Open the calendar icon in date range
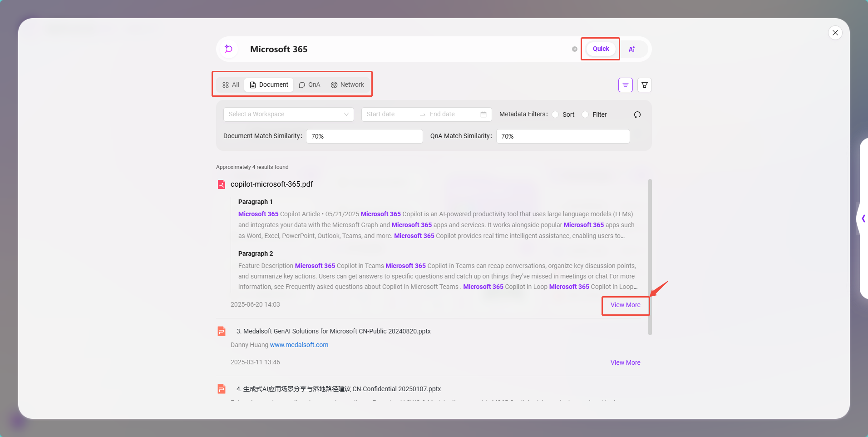The height and width of the screenshot is (437, 868). pyautogui.click(x=483, y=114)
